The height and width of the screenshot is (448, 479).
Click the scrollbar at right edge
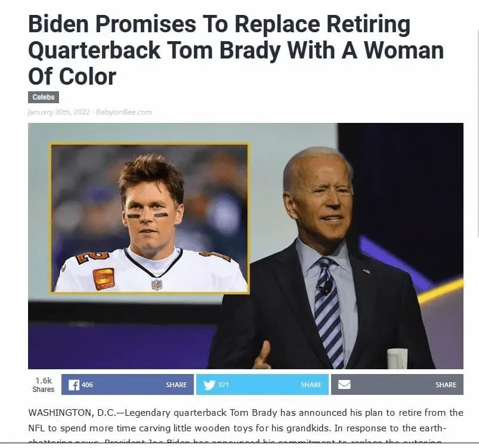coord(478,133)
